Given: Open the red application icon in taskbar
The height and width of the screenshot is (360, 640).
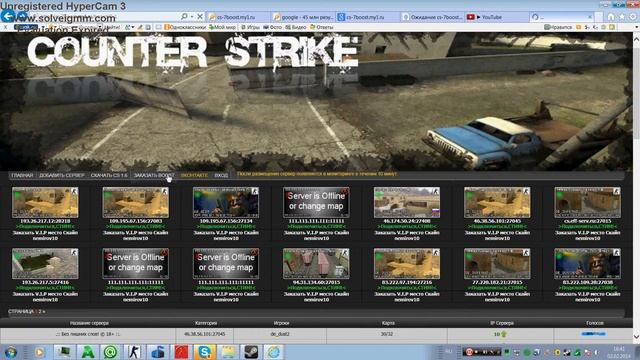Looking at the screenshot, I should (x=181, y=352).
